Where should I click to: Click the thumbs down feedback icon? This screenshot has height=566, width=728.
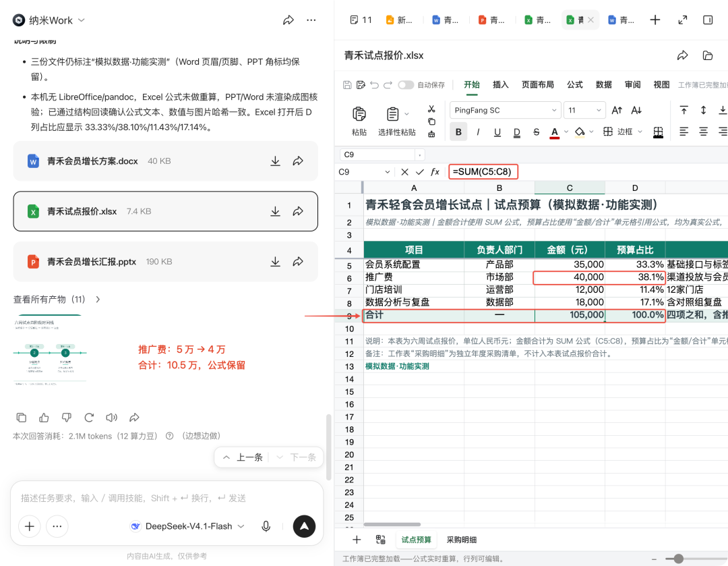tap(66, 418)
